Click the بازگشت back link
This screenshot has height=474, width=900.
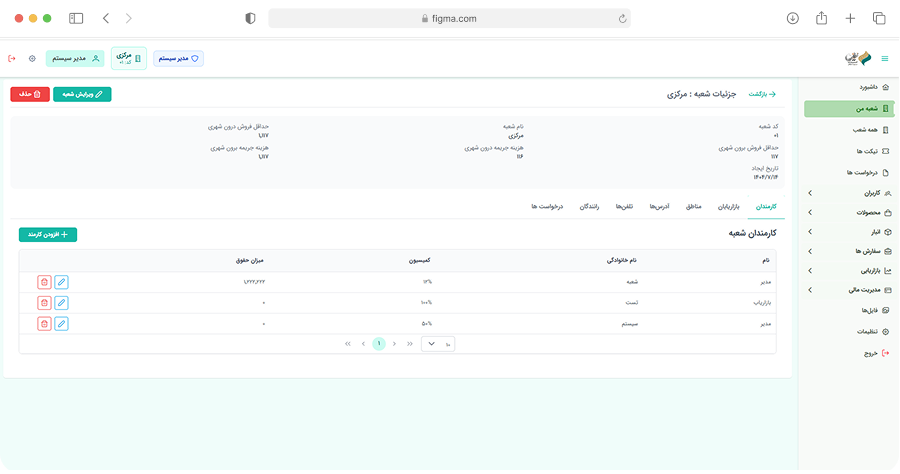click(763, 94)
